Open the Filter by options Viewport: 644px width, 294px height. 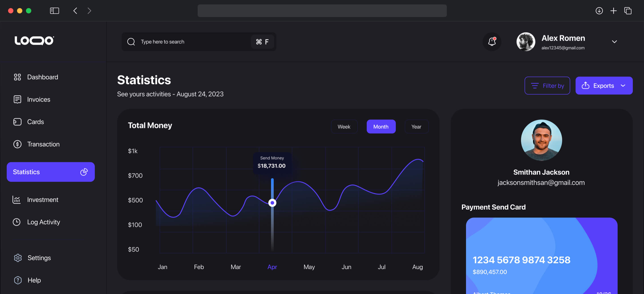click(x=547, y=85)
